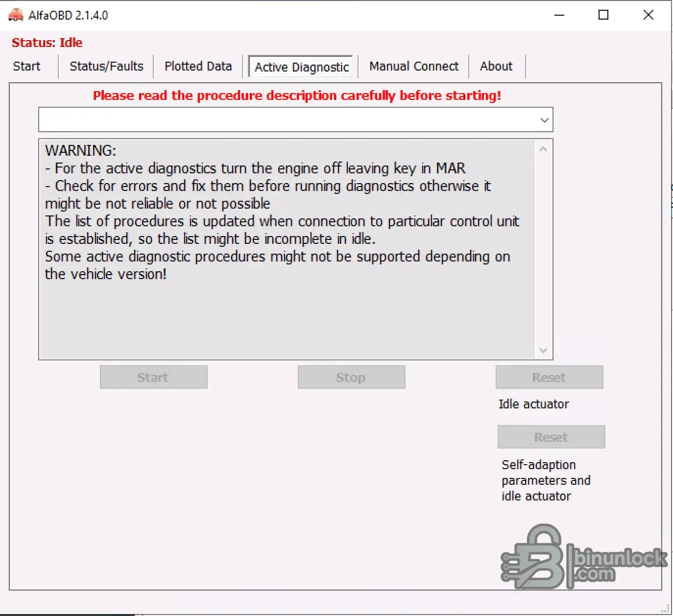Click the 'AlfaOBD 2.1.4.0' title text
Screen dimensions: 673x616
68,15
